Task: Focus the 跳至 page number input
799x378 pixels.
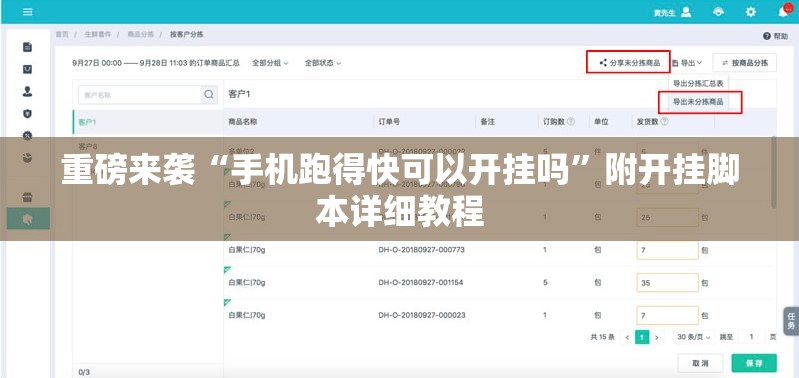Action: [751, 337]
